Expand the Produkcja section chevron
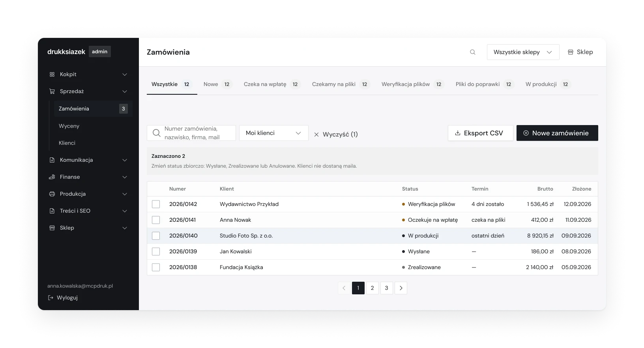The height and width of the screenshot is (348, 644). pos(125,194)
